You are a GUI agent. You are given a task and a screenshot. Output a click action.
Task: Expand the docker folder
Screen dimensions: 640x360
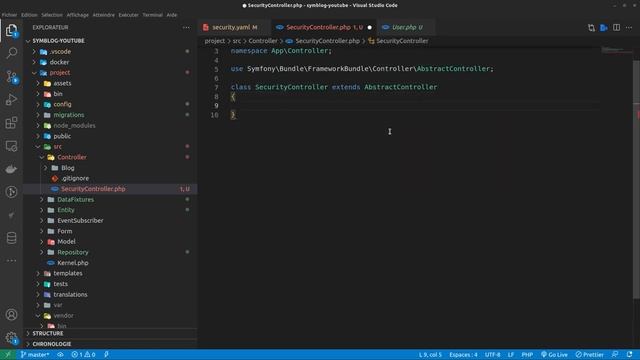pos(34,62)
